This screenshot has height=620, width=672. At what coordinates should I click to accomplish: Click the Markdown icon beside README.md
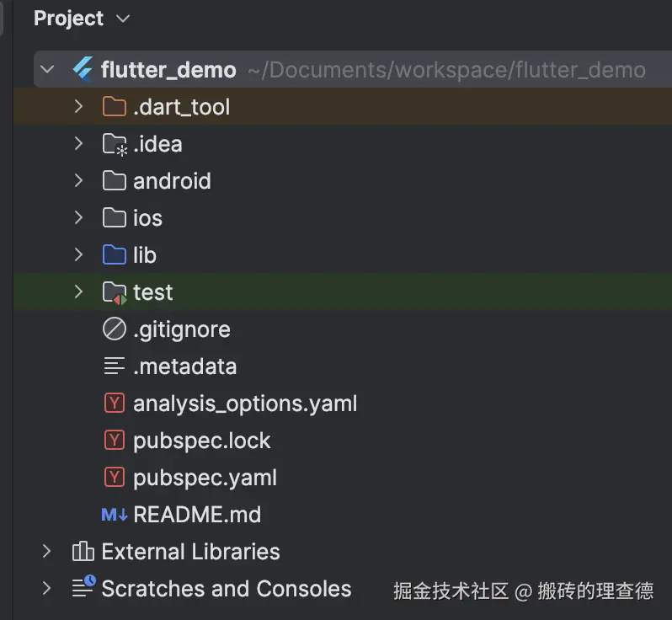114,515
